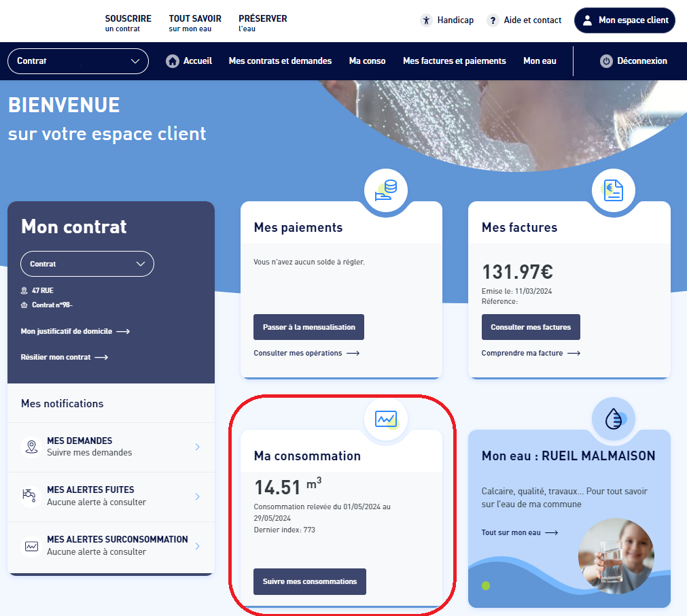Click the Déconnexion power icon
The height and width of the screenshot is (616, 687).
coord(605,61)
